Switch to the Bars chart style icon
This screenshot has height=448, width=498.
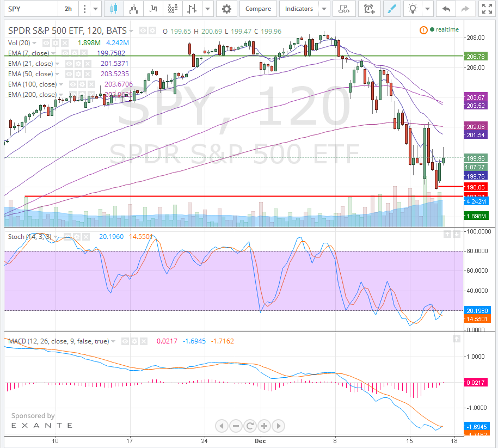click(192, 9)
